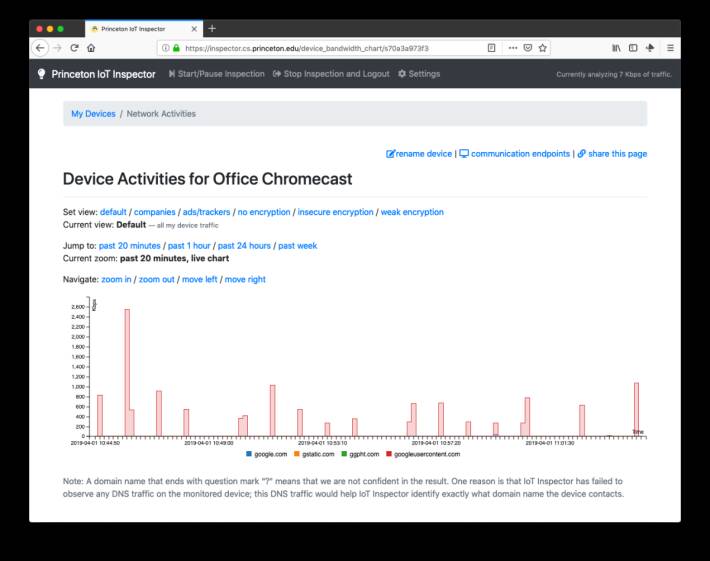Viewport: 710px width, 561px height.
Task: Save page with the Pocket icon
Action: click(528, 48)
